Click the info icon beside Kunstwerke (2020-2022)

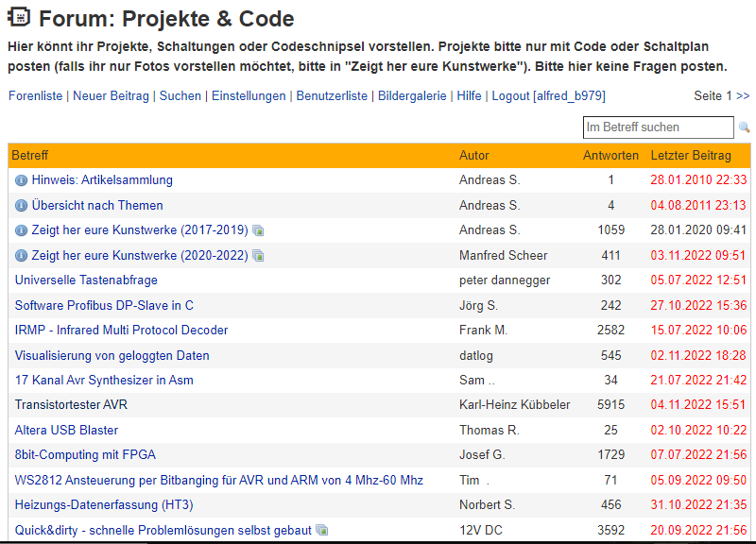tap(21, 255)
